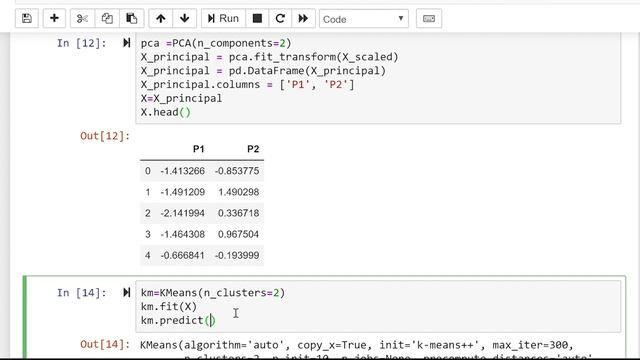Click table cell -1.491209
This screenshot has width=640, height=360.
tap(182, 192)
